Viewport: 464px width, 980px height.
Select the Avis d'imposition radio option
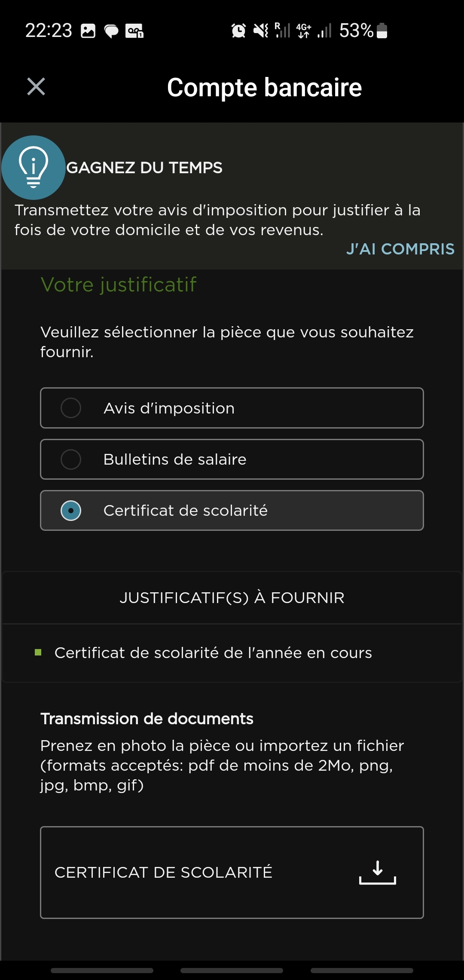pos(71,408)
